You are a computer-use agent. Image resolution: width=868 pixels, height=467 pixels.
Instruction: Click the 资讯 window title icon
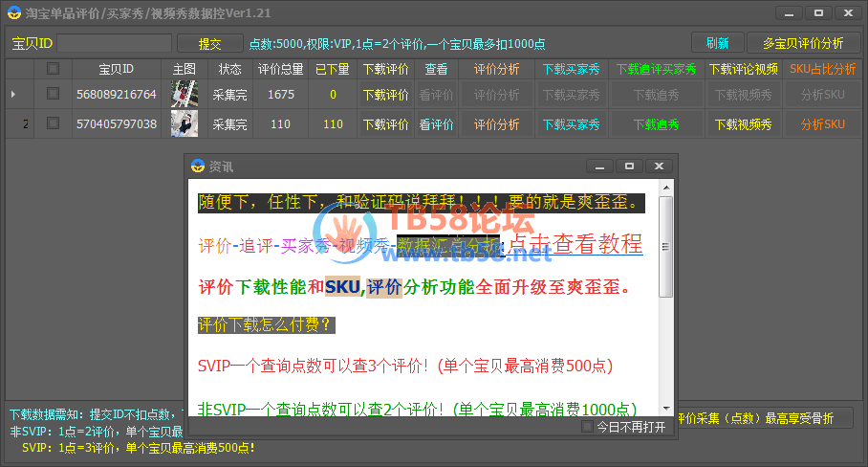coord(198,166)
